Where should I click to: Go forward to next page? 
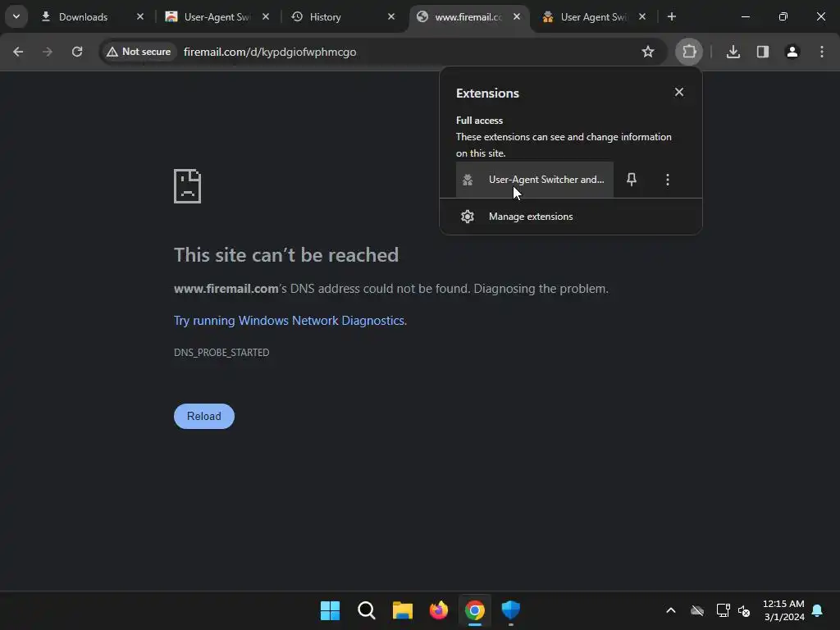pos(48,52)
